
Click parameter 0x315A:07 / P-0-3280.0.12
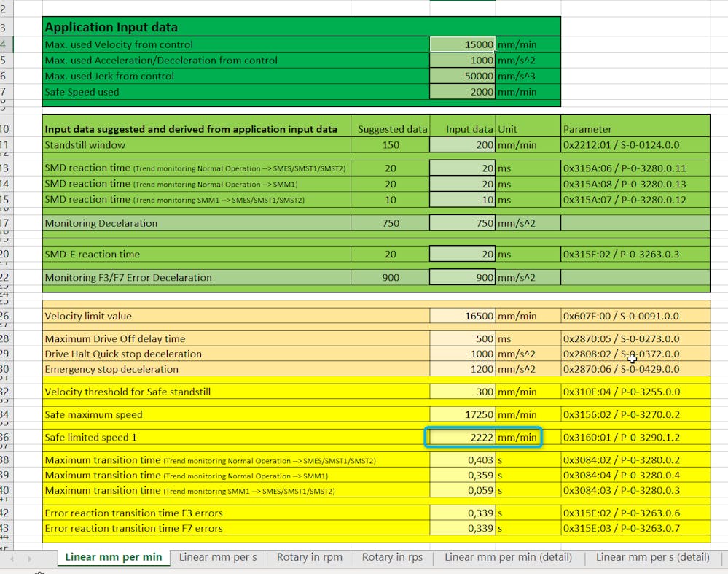[x=625, y=200]
